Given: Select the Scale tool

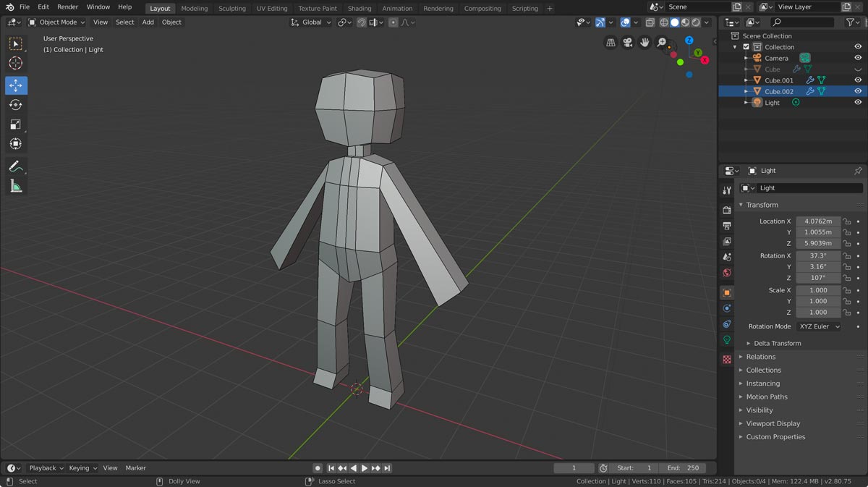Looking at the screenshot, I should point(16,124).
